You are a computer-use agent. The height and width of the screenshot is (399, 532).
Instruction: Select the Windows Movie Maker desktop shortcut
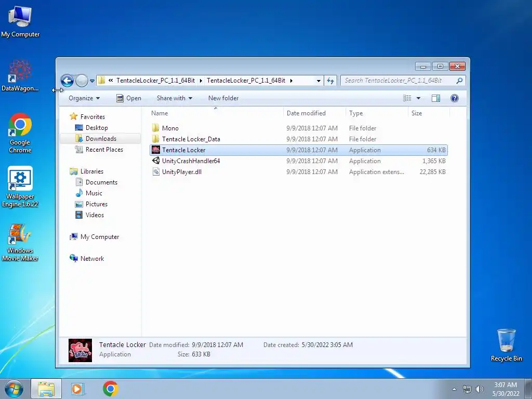20,242
